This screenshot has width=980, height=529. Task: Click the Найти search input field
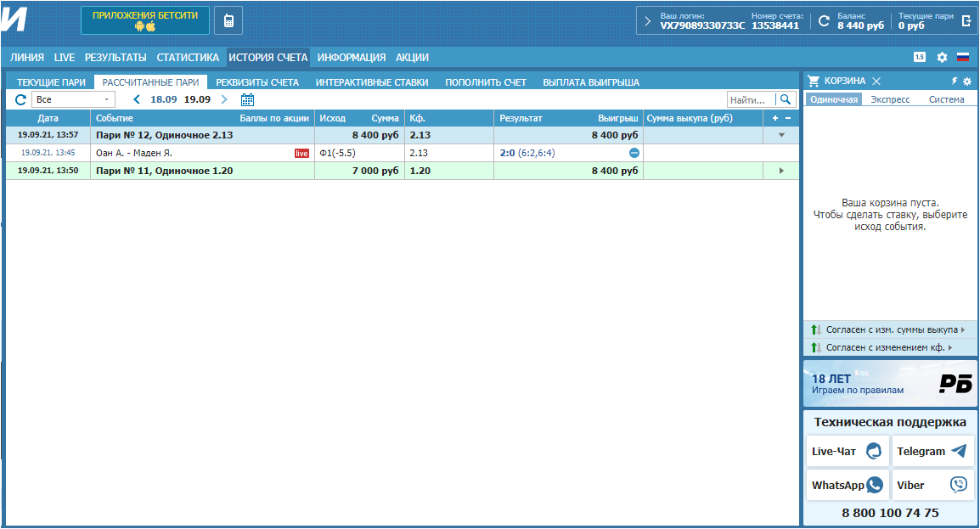click(751, 99)
